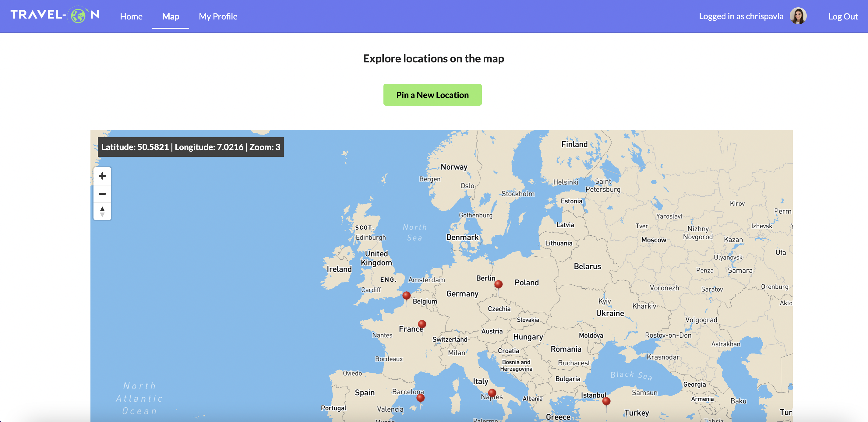The width and height of the screenshot is (868, 422).
Task: Click Pin a New Location
Action: click(x=432, y=95)
